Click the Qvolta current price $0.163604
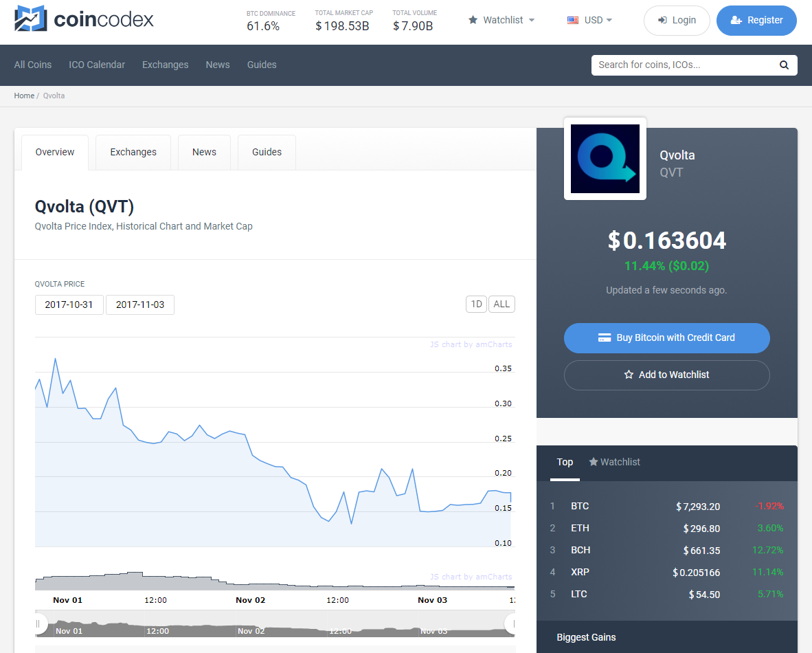The image size is (812, 653). [666, 241]
